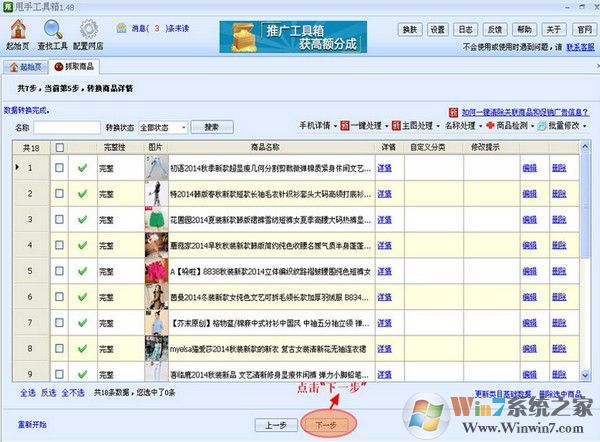Toggle the select-all checkbox in table header
The height and width of the screenshot is (442, 600).
[60, 147]
